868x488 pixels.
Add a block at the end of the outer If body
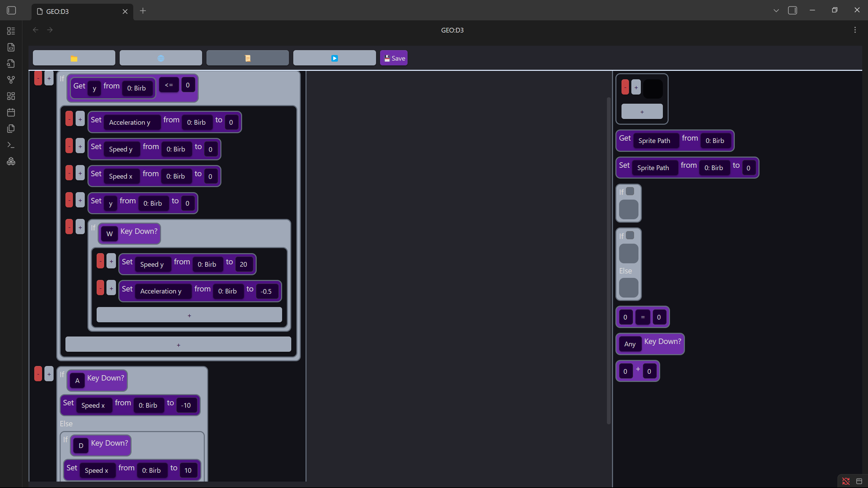pyautogui.click(x=178, y=344)
